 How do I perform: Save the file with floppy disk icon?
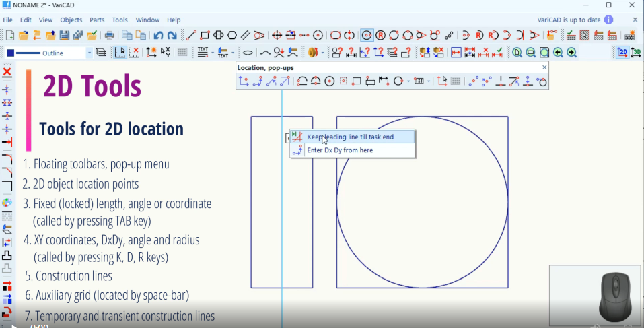pos(65,35)
